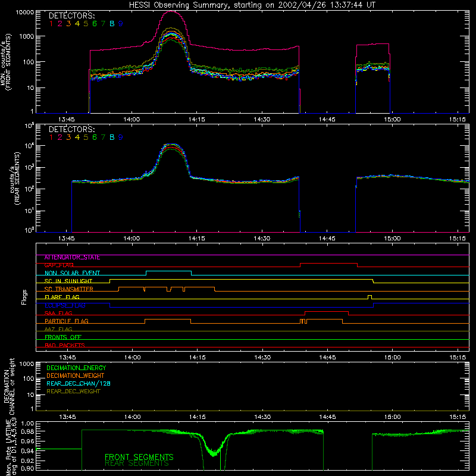This screenshot has height=476, width=476.
Task: Click the SAA_FLAG label
Action: click(58, 313)
